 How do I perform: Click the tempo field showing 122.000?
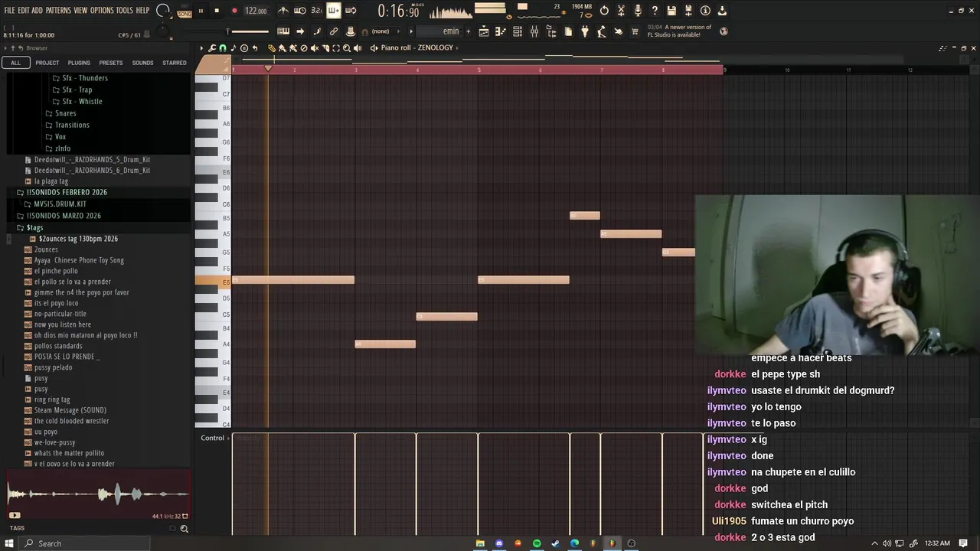click(256, 11)
